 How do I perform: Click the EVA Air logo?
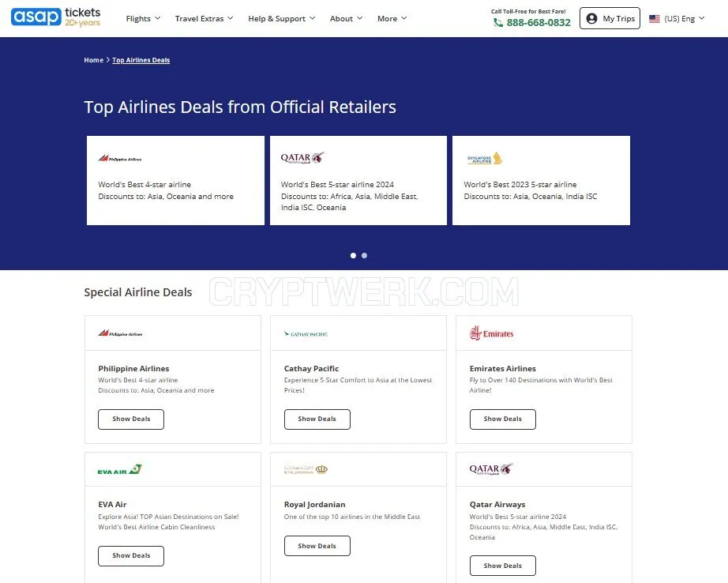(x=120, y=470)
